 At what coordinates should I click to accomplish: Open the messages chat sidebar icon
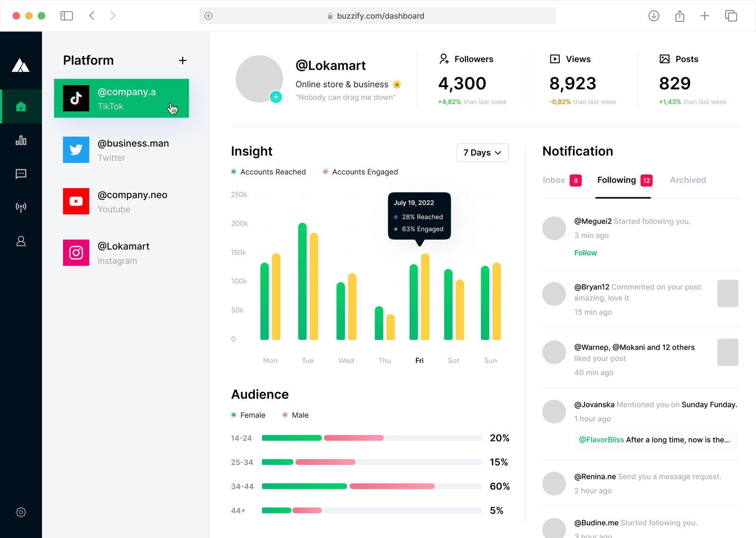coord(21,174)
